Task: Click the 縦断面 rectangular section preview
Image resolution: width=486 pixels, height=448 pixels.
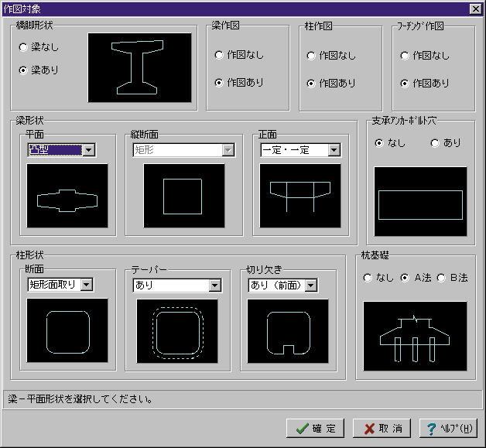Action: (183, 196)
